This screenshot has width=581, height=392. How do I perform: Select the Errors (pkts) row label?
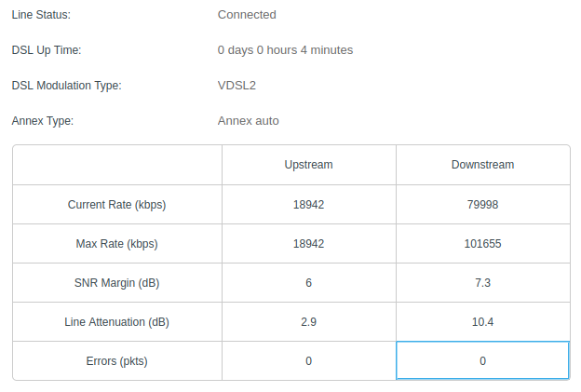click(116, 361)
